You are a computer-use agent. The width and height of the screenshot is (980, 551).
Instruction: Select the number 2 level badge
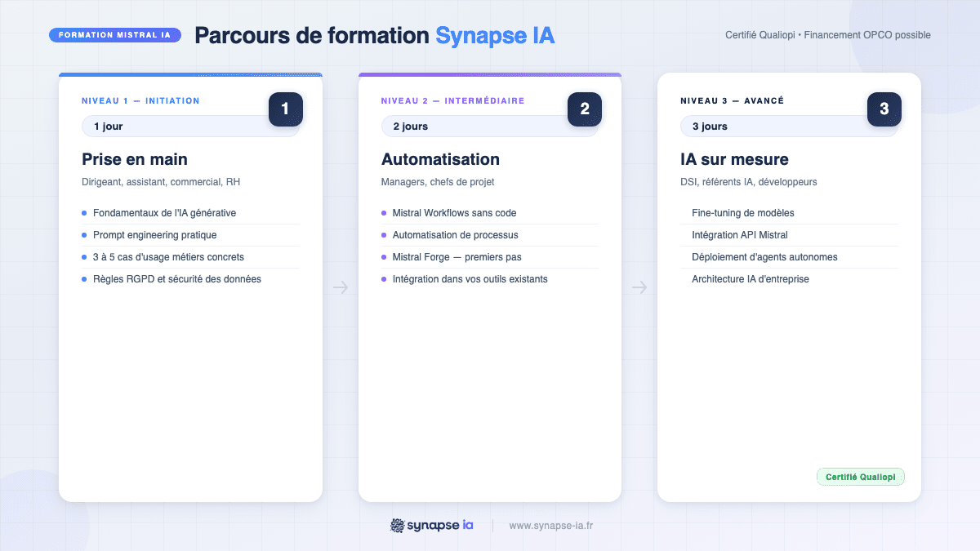(585, 109)
